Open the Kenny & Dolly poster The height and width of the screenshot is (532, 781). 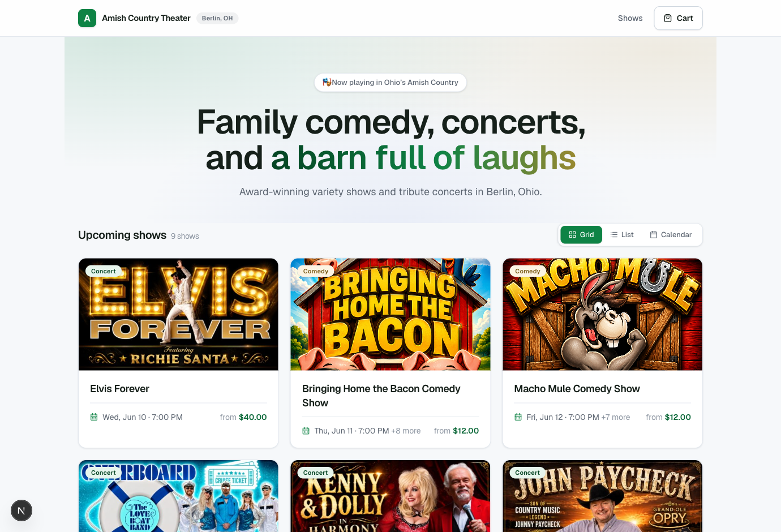390,496
